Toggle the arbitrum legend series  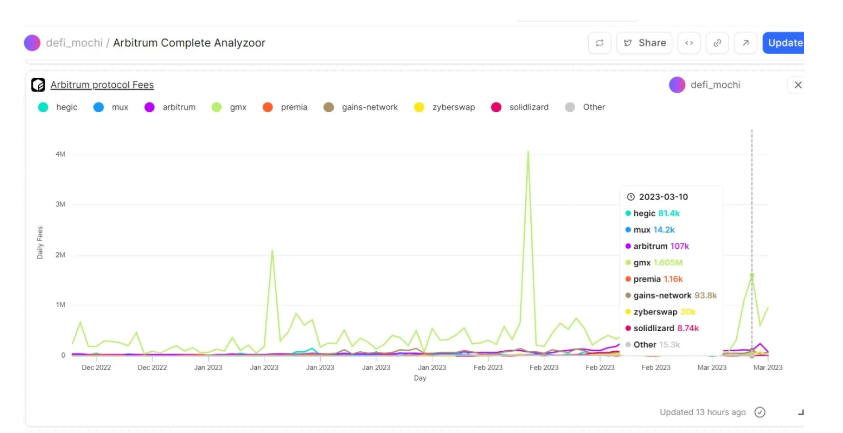(x=170, y=107)
